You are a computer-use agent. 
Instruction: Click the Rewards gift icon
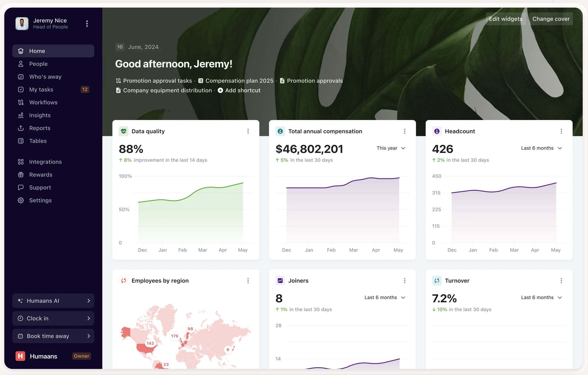pos(21,175)
